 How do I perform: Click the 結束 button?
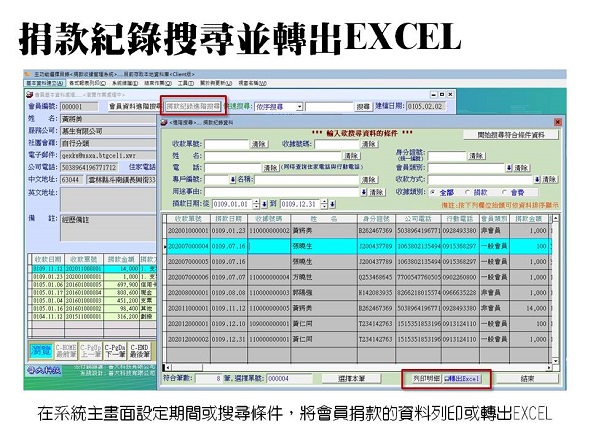tap(527, 378)
